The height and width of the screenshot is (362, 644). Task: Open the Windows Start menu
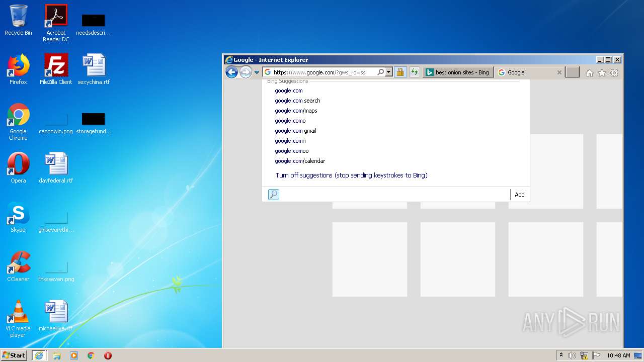coord(14,355)
